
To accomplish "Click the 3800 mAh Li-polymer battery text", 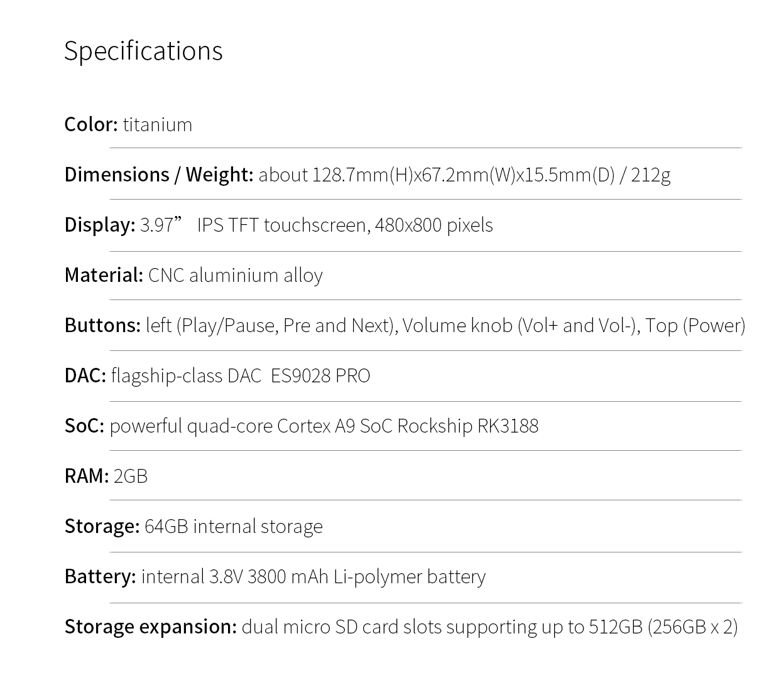I will 366,576.
